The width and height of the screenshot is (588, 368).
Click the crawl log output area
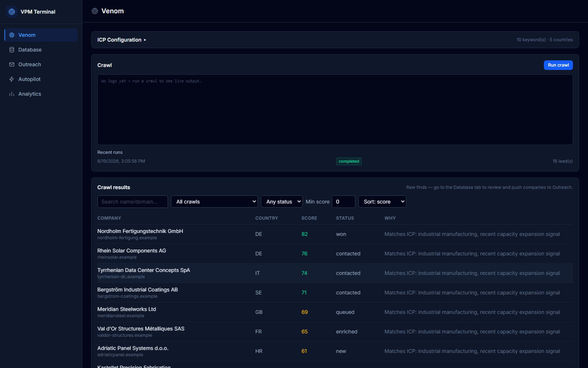coord(335,110)
